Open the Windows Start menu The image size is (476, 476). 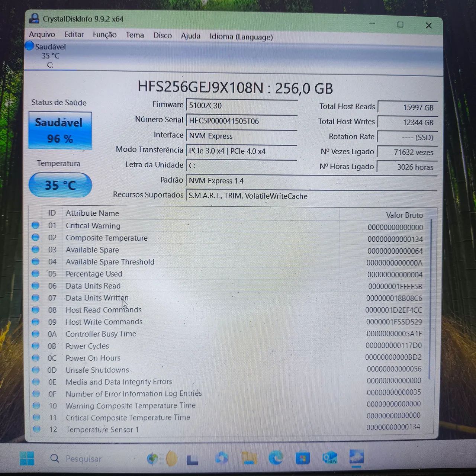pos(27,459)
